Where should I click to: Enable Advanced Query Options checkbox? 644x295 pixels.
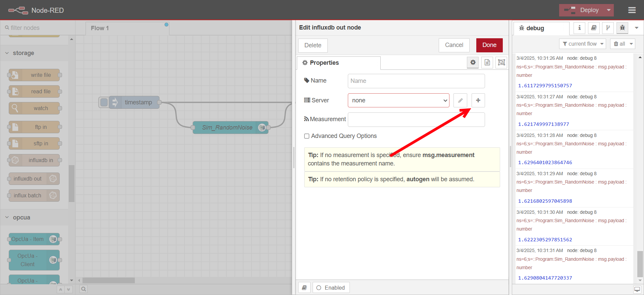coord(307,136)
